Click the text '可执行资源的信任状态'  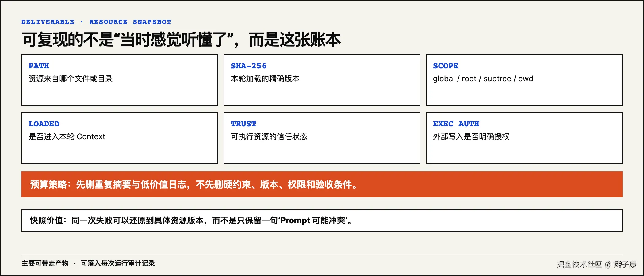click(x=269, y=136)
